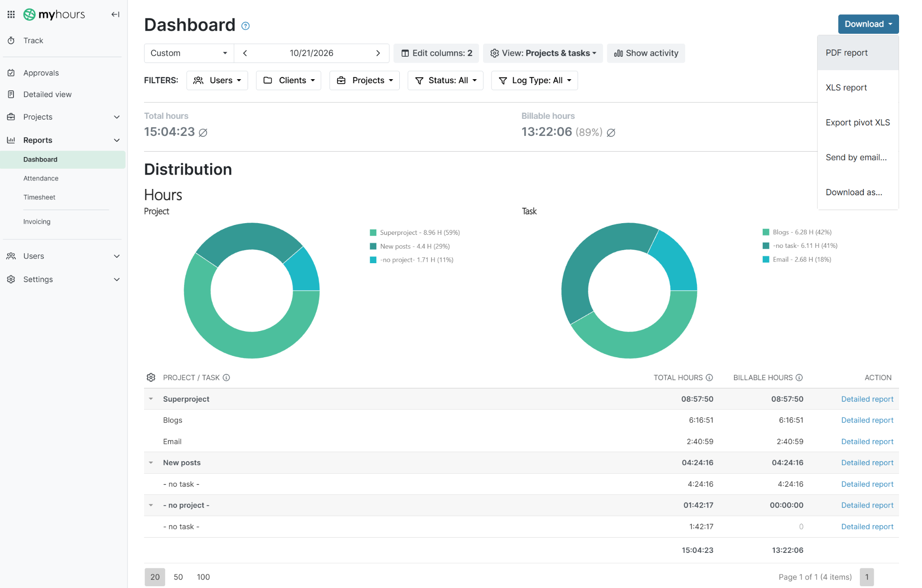Select XLS report from Download menu
The image size is (922, 588).
tap(858, 88)
